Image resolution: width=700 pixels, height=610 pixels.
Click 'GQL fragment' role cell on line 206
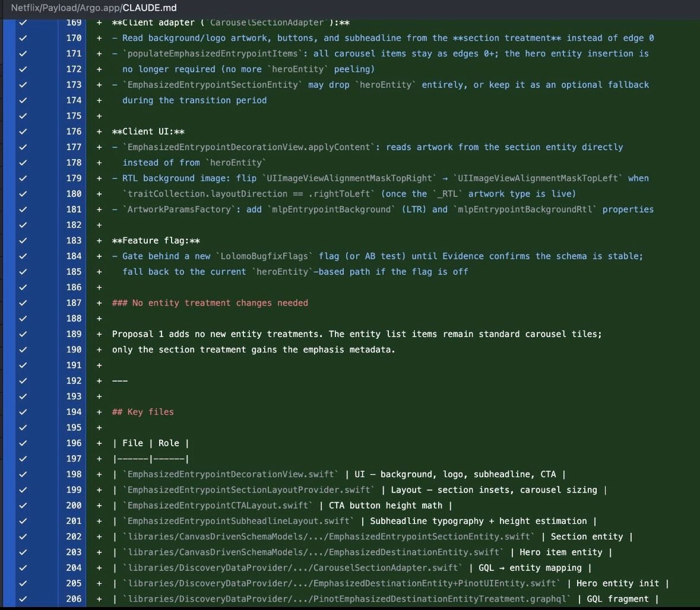tap(617, 599)
